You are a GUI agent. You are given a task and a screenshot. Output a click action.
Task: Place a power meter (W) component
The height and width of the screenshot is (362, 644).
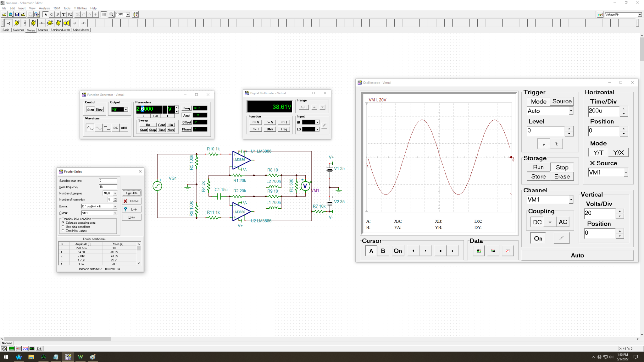[50, 23]
